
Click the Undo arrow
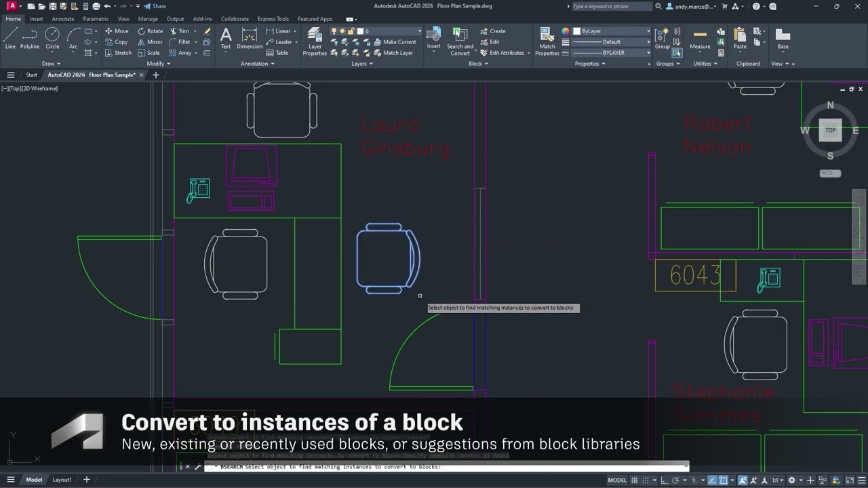pos(106,6)
